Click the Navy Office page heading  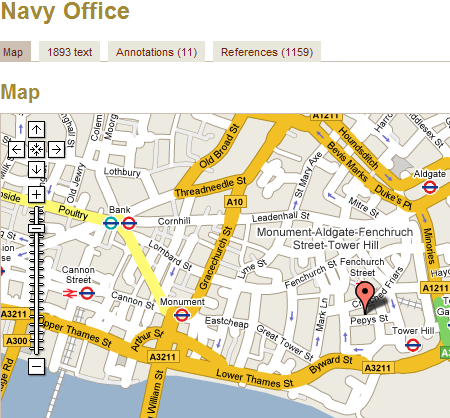(65, 11)
